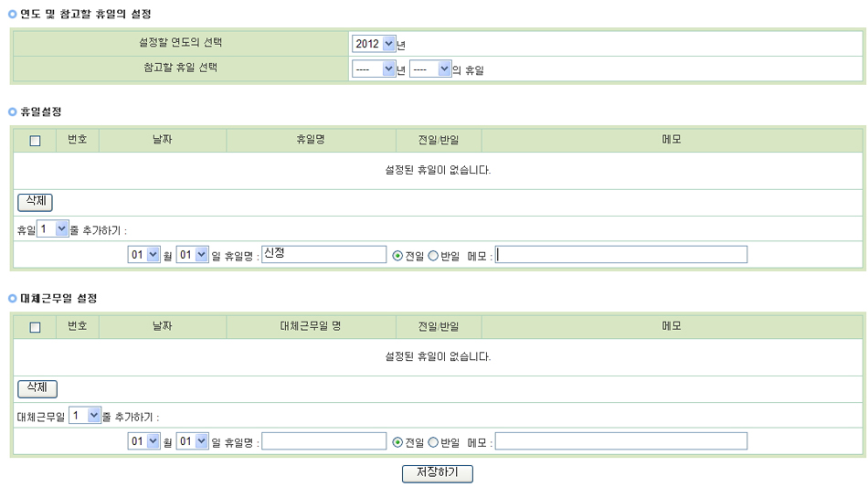Image resolution: width=868 pixels, height=487 pixels.
Task: Select 전일 radio in holiday add row
Action: click(397, 256)
